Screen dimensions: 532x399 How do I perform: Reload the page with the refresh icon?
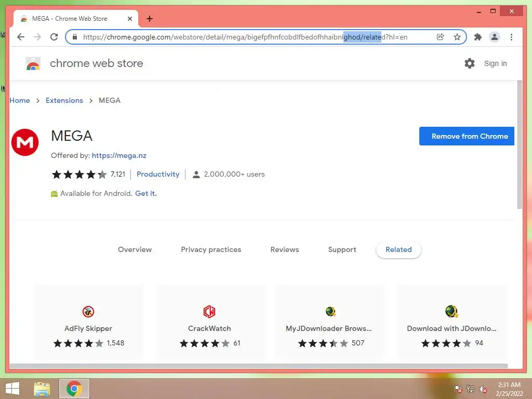(x=54, y=37)
